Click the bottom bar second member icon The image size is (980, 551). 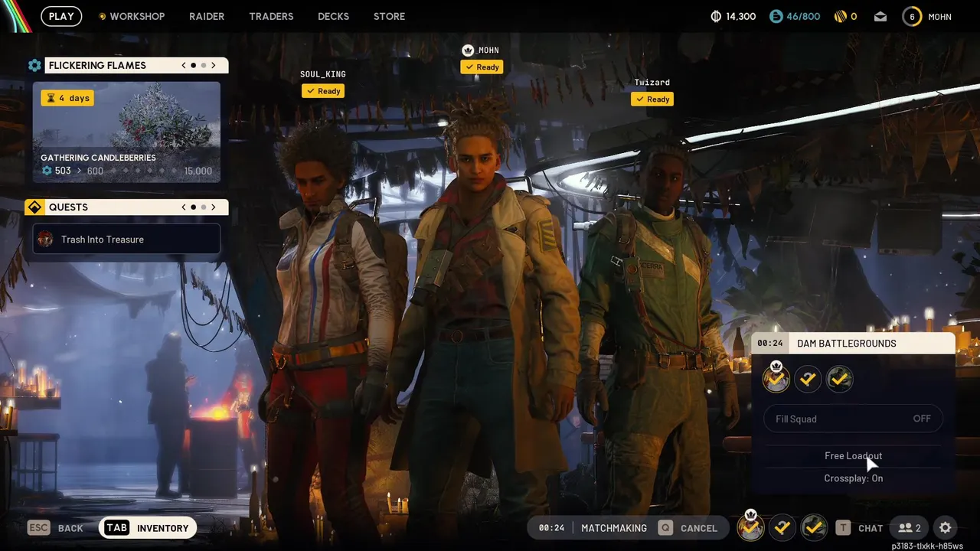(782, 527)
